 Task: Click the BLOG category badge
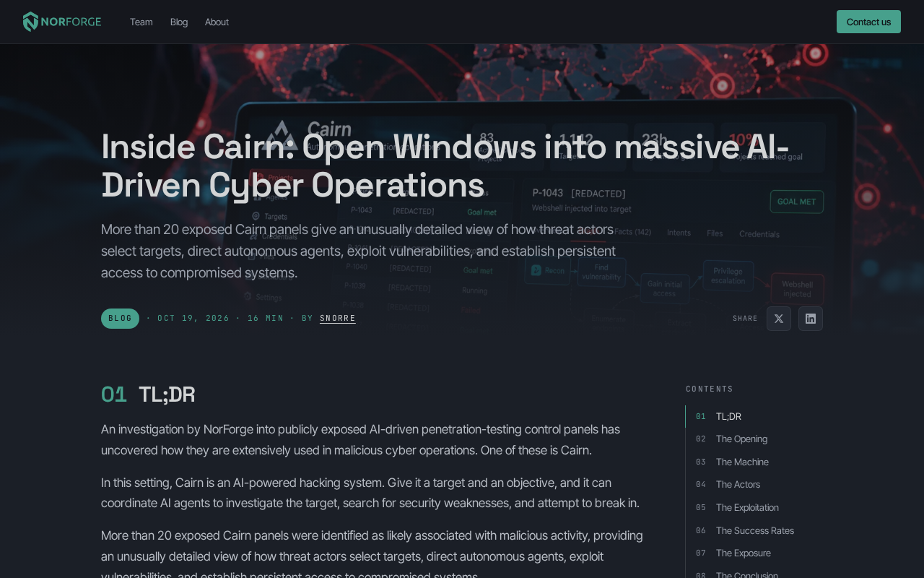point(120,319)
